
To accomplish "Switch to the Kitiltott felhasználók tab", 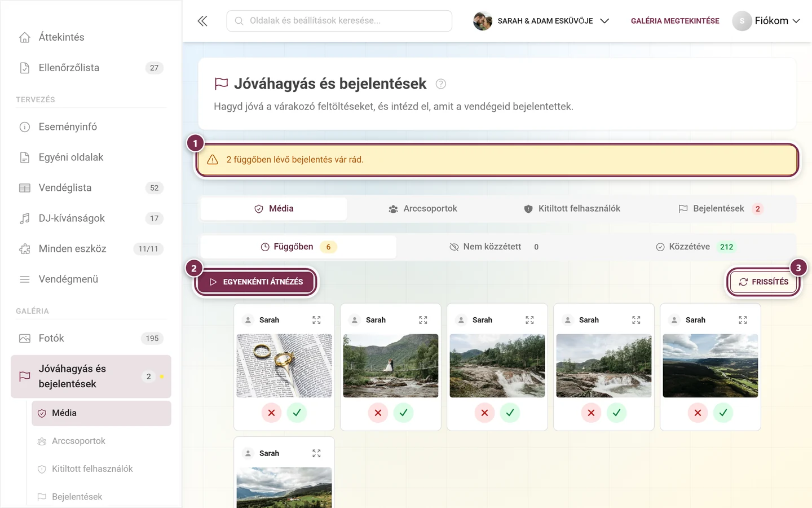I will coord(572,209).
